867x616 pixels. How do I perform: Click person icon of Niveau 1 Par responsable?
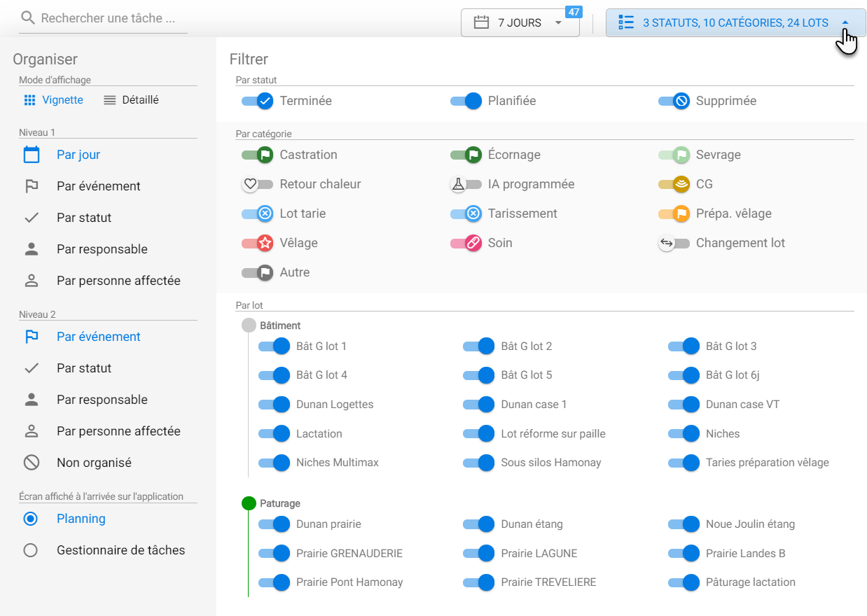tap(32, 249)
